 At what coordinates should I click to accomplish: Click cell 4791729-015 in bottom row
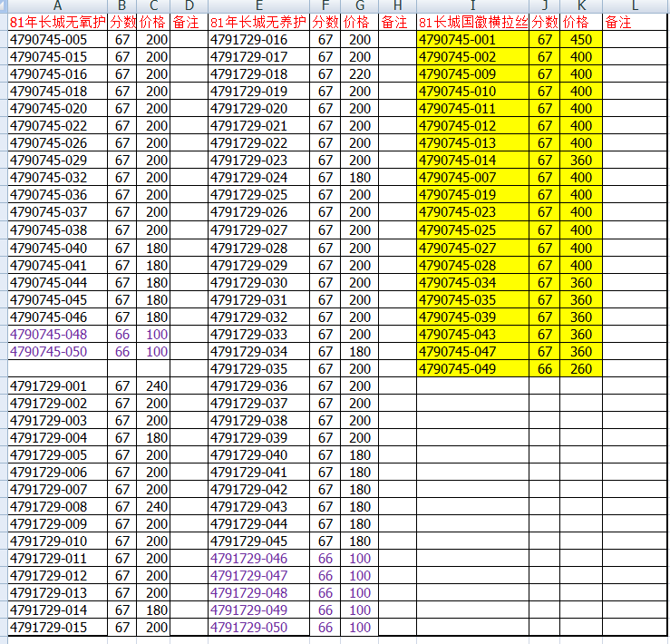tap(58, 628)
